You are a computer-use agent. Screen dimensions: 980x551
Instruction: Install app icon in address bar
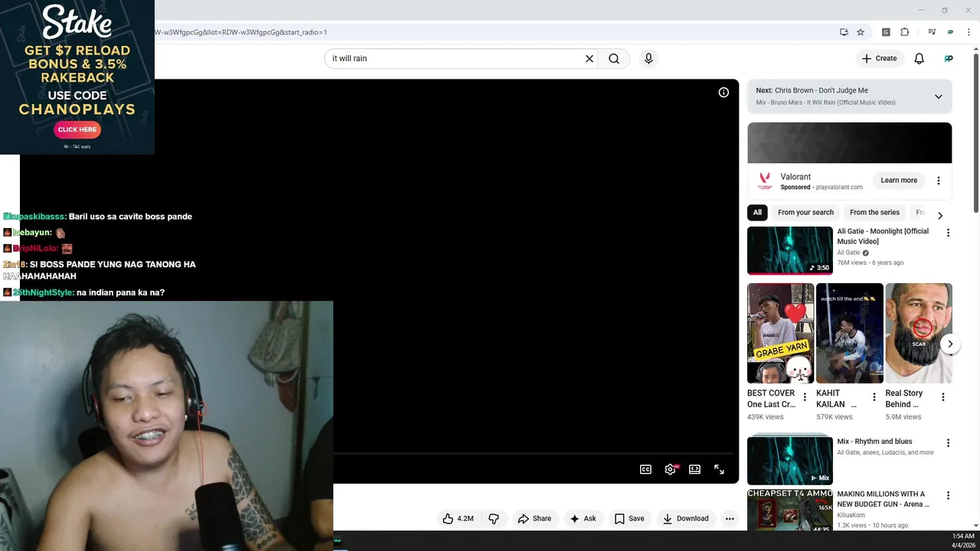pyautogui.click(x=844, y=32)
